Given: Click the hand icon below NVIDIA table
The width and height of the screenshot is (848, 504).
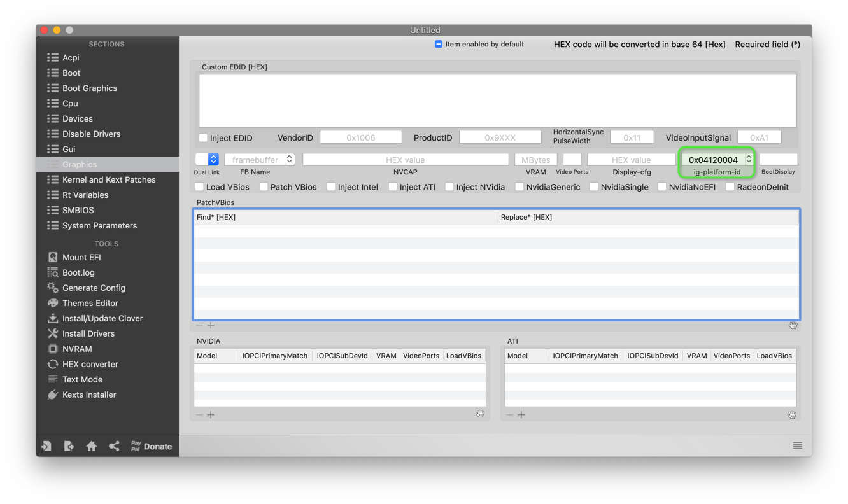Looking at the screenshot, I should pos(480,414).
